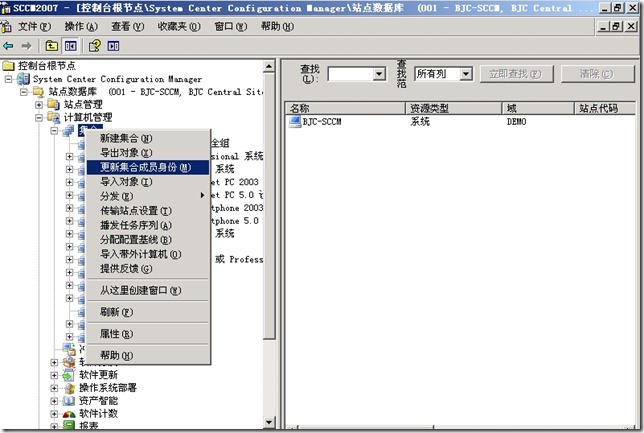Open the 收藏夹(O) menu

pos(179,27)
